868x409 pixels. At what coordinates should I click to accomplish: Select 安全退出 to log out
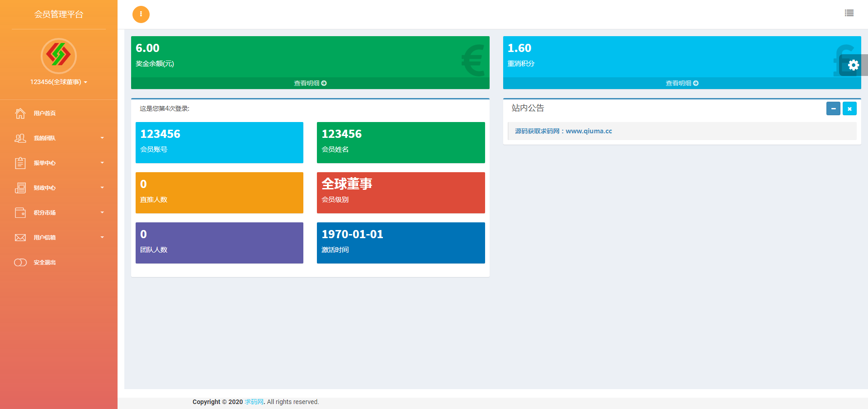point(44,263)
